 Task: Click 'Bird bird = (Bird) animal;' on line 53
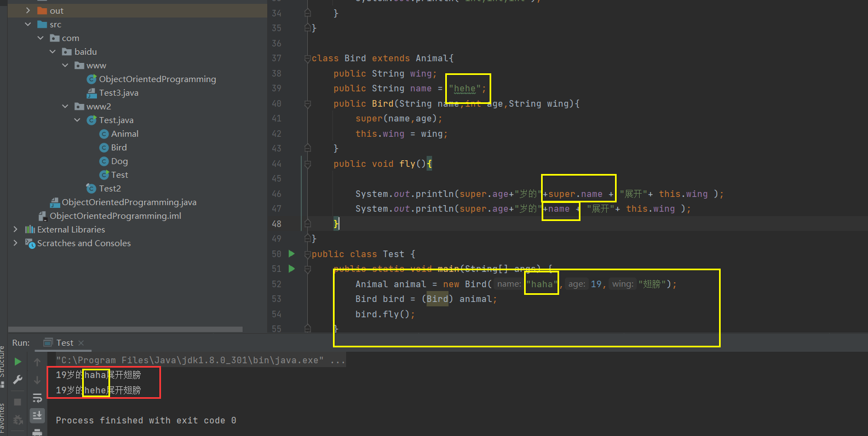[x=426, y=299]
